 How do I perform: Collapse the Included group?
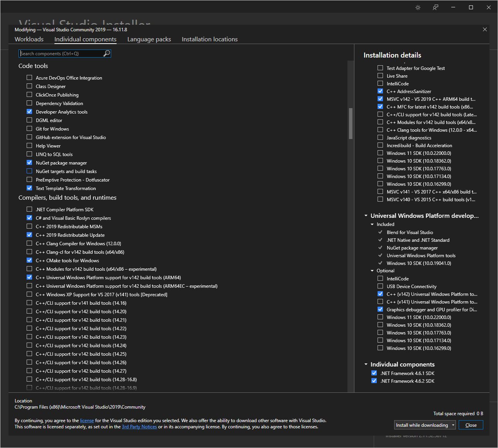click(372, 224)
